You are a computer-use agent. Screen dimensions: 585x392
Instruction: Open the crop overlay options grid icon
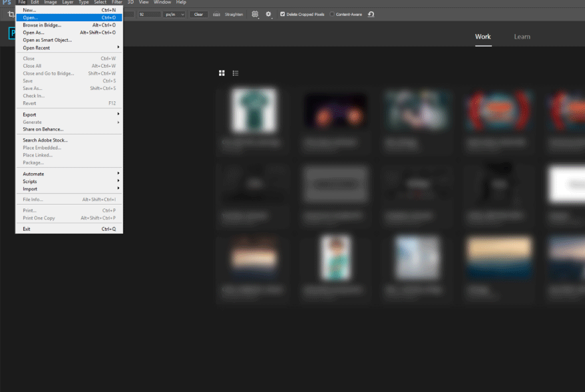255,14
